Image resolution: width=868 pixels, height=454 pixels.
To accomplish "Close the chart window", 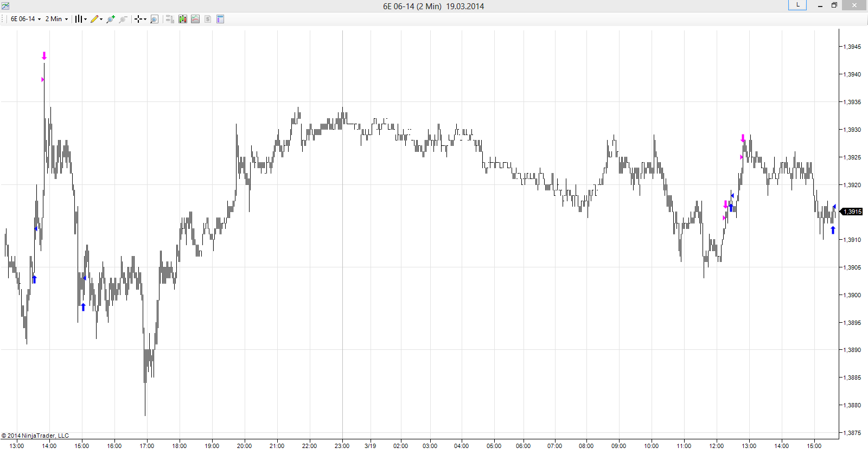I will click(x=854, y=5).
